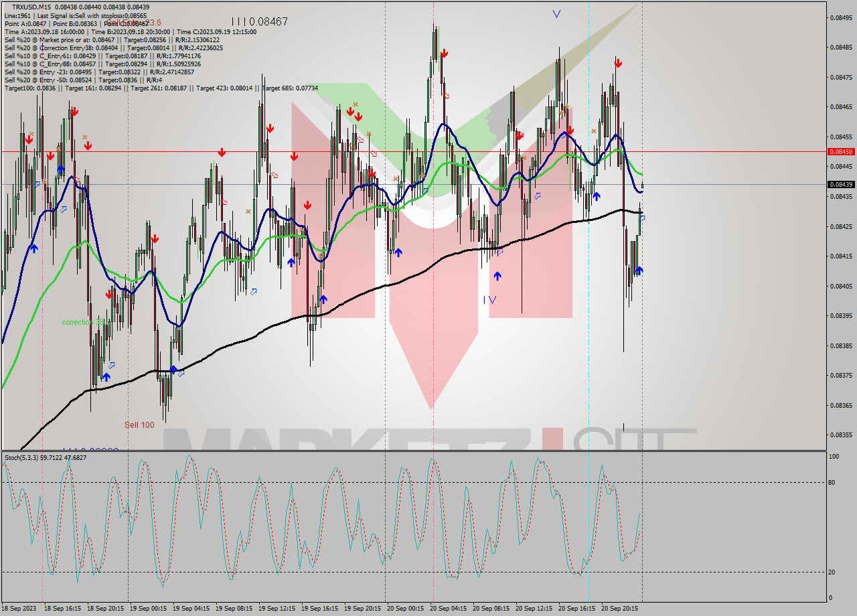Select 'Sell %20 @ Correction Entry38' line

coord(114,48)
